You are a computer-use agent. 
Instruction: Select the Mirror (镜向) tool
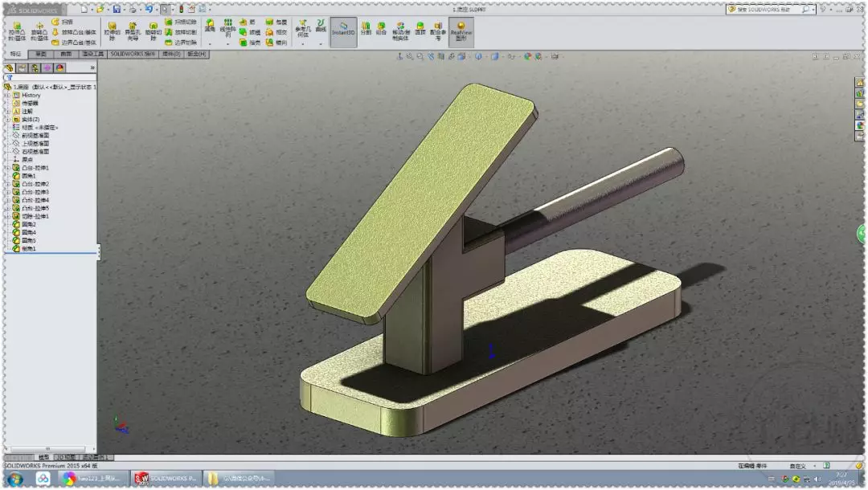click(x=276, y=42)
